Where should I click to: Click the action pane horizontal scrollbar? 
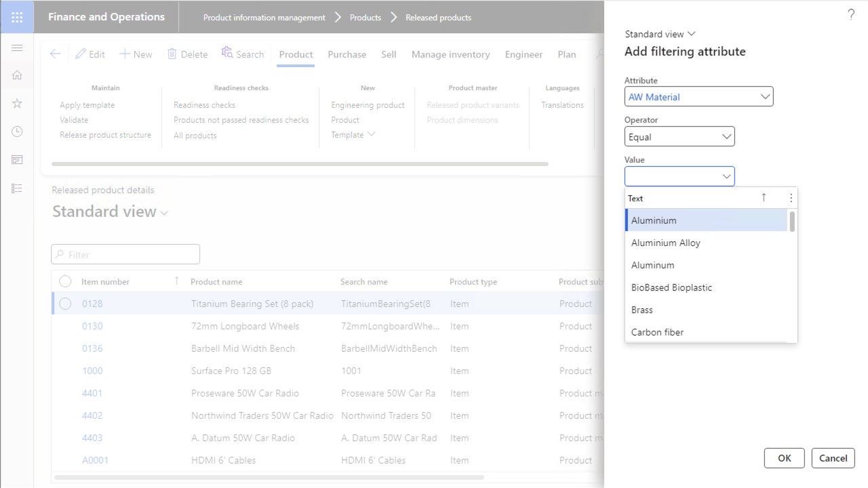tap(300, 164)
